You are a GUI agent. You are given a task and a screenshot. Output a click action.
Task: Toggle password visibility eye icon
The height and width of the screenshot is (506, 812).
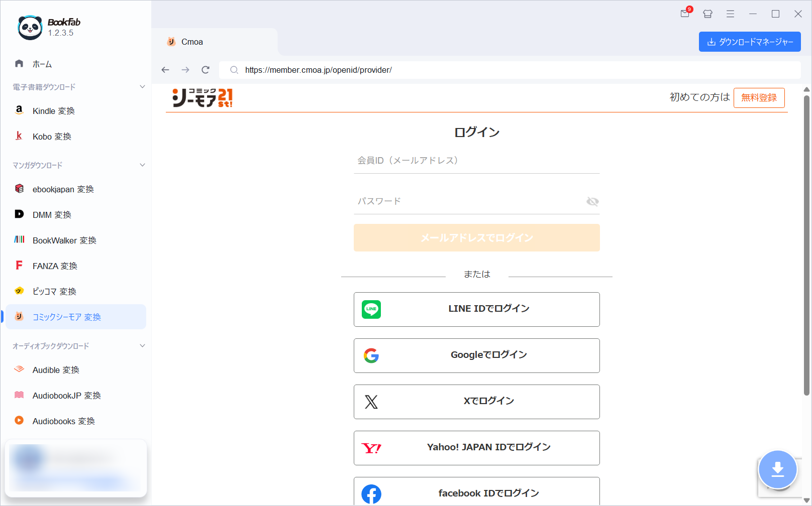[x=592, y=201]
